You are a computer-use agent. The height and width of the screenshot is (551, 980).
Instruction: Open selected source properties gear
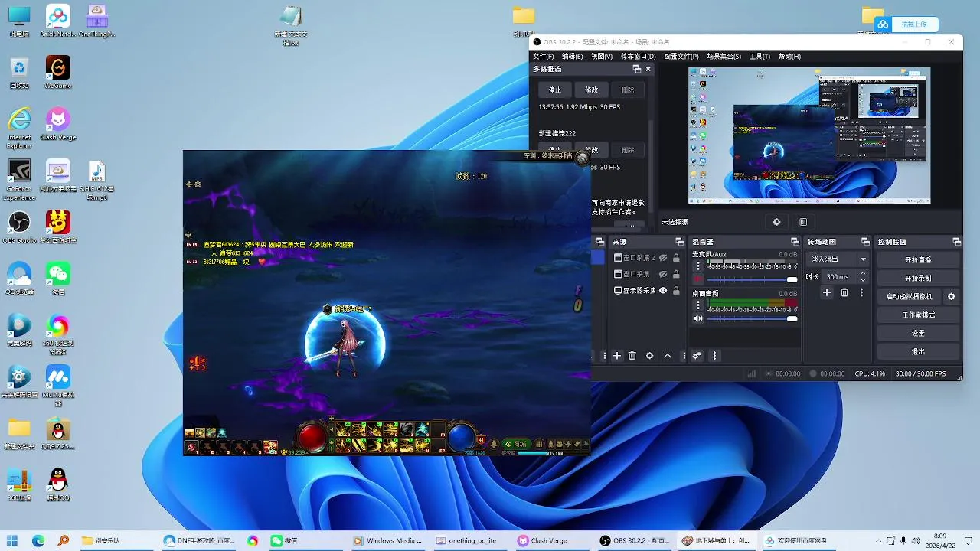point(650,356)
